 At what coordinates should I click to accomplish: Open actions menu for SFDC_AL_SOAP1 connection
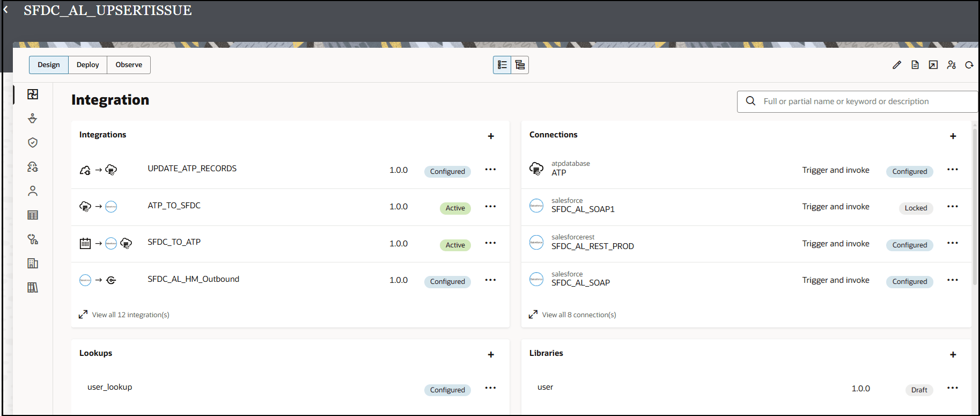click(x=953, y=207)
